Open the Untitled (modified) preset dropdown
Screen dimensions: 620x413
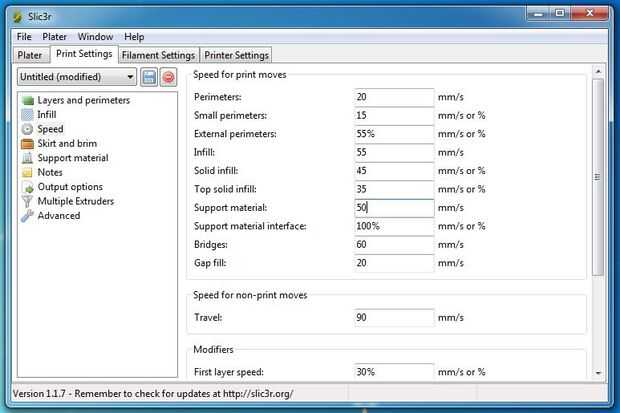point(77,77)
